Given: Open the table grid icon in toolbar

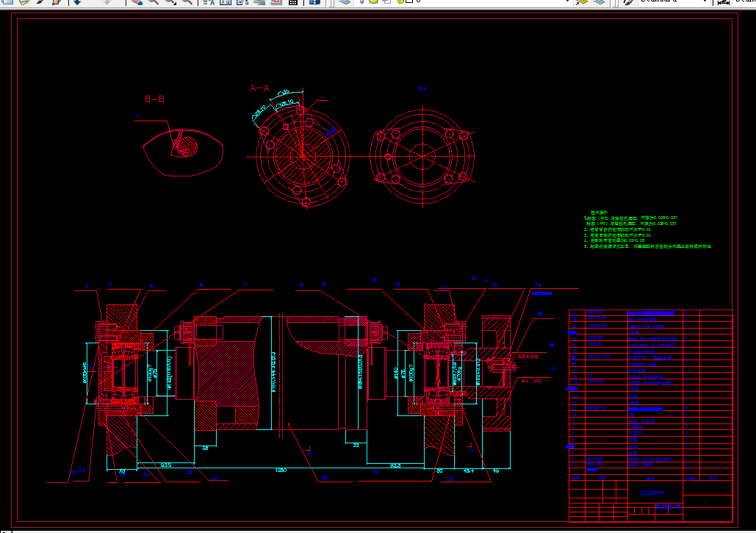Looking at the screenshot, I should tap(292, 2).
